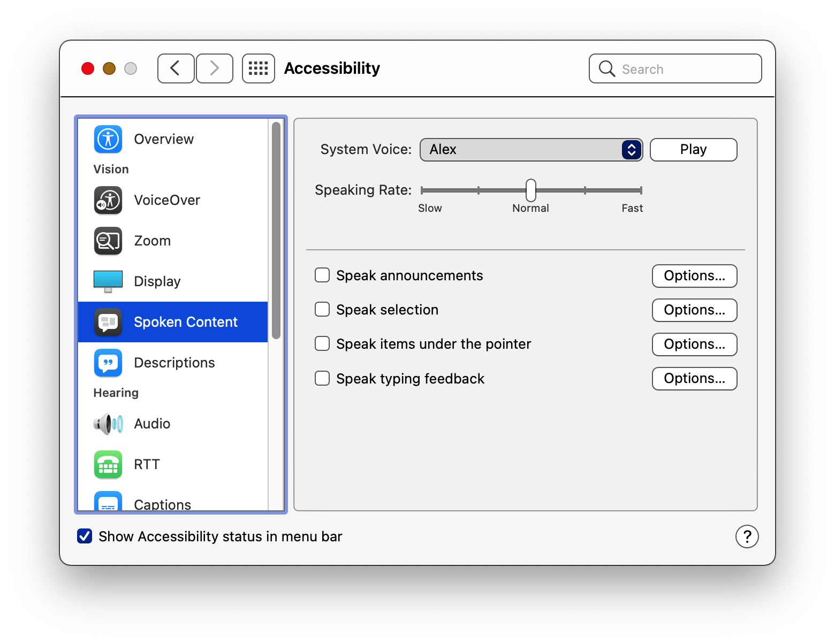Open Options for Speak selection

pos(694,310)
